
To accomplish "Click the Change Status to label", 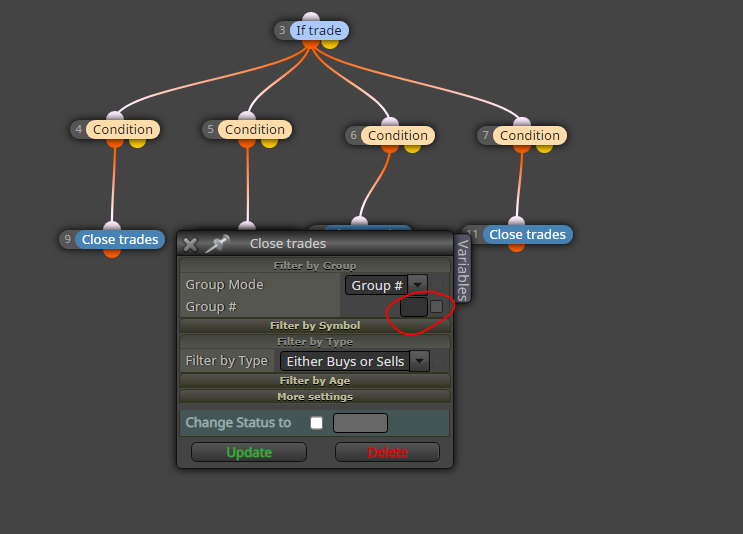I will point(238,423).
